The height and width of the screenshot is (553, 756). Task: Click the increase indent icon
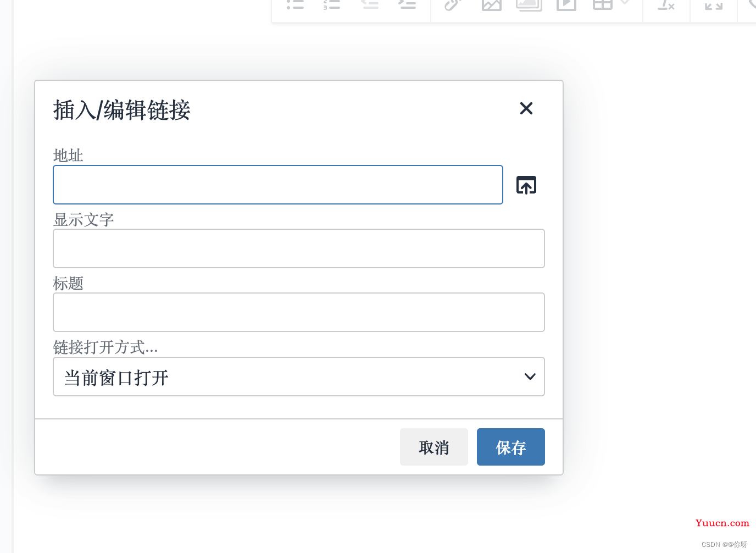tap(407, 4)
